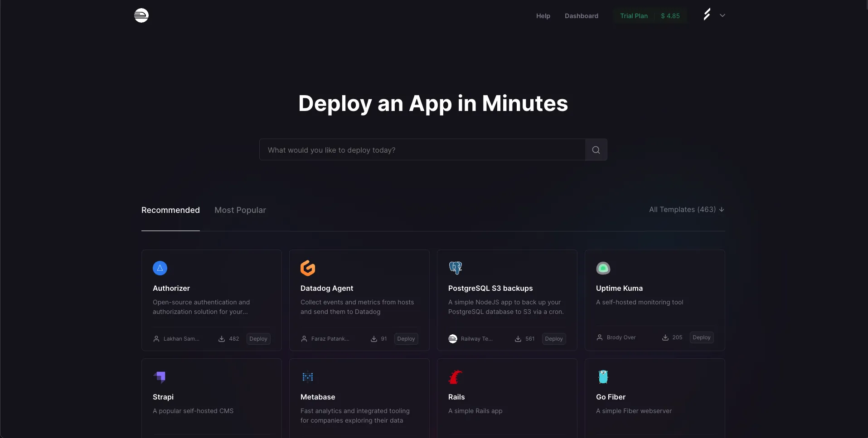Viewport: 868px width, 438px height.
Task: Click download icon beside 91
Action: [374, 339]
